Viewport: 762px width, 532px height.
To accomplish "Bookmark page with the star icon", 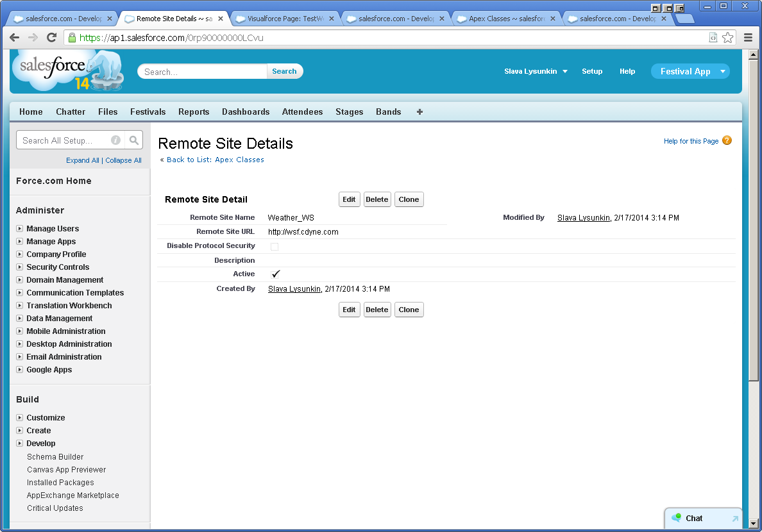I will (x=727, y=37).
